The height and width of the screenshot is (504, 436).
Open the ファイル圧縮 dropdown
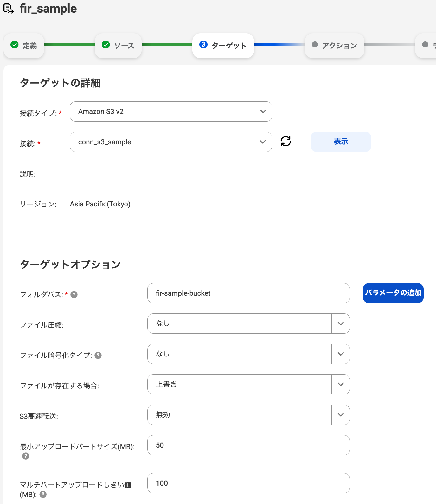point(341,324)
